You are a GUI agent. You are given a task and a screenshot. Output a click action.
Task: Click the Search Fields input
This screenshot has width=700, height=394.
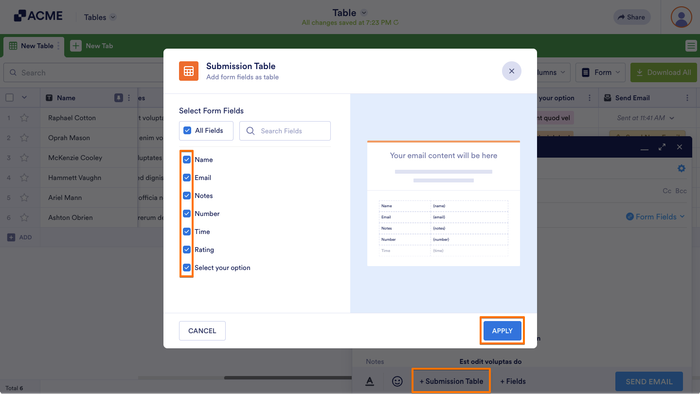(285, 131)
